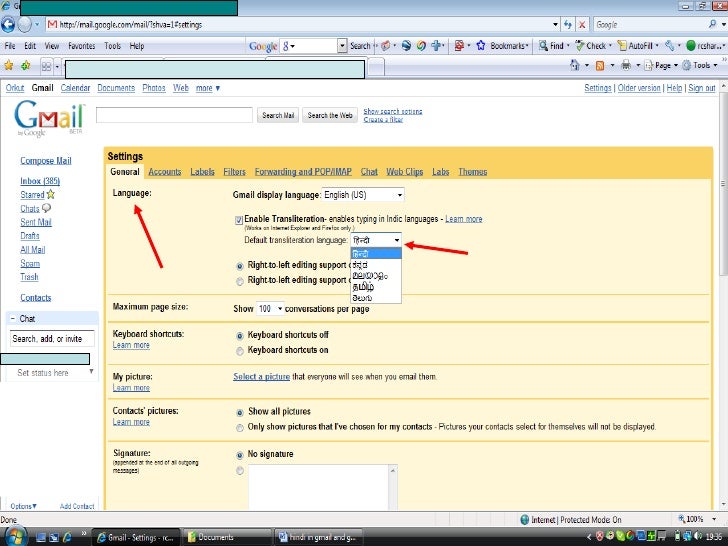This screenshot has height=546, width=728.
Task: Open Inbox (385)
Action: (40, 181)
